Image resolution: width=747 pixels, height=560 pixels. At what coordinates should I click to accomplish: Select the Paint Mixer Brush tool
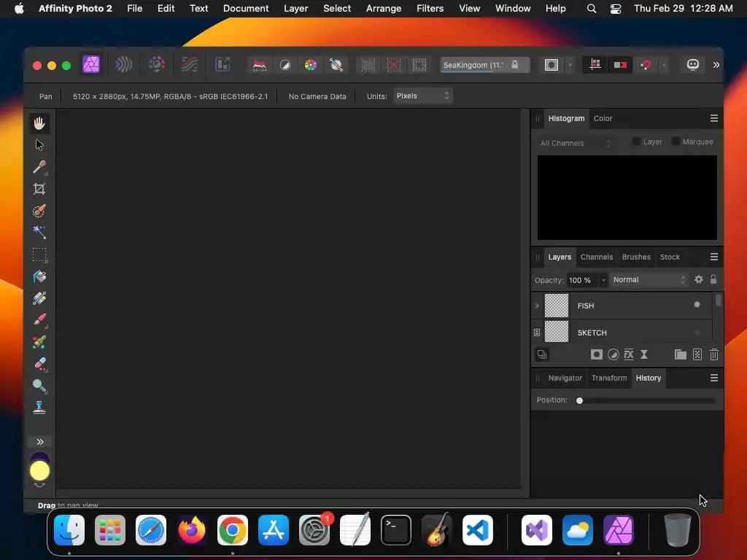[39, 342]
